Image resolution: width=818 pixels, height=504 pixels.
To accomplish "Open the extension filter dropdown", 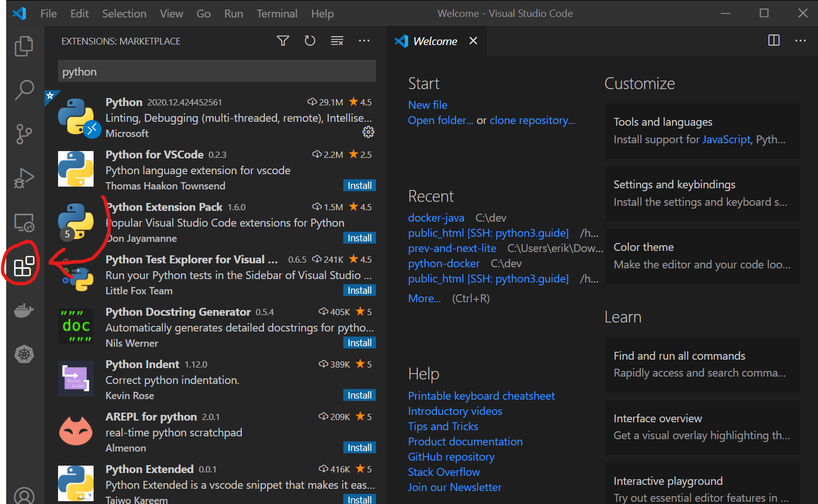I will click(282, 40).
